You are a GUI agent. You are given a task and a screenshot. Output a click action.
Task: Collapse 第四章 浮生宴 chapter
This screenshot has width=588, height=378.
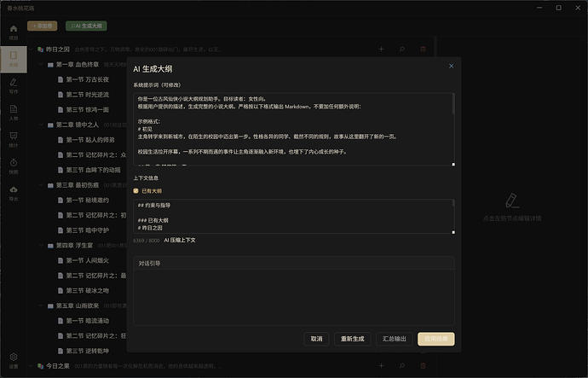pyautogui.click(x=41, y=245)
